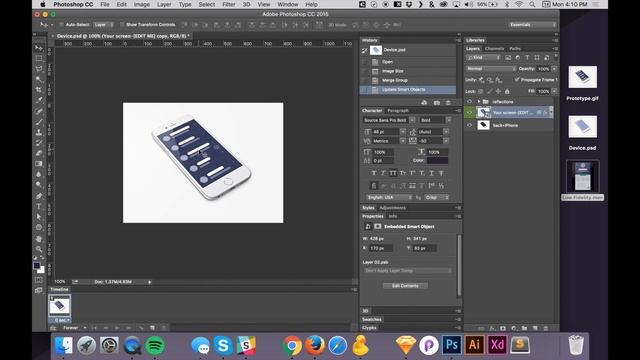This screenshot has width=640, height=360.
Task: Hide the Your screen layer
Action: tap(469, 112)
